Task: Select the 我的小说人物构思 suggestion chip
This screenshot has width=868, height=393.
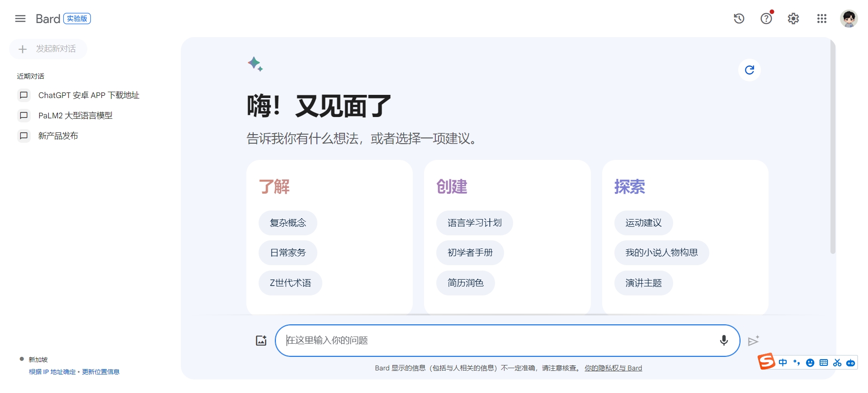Action: 662,253
